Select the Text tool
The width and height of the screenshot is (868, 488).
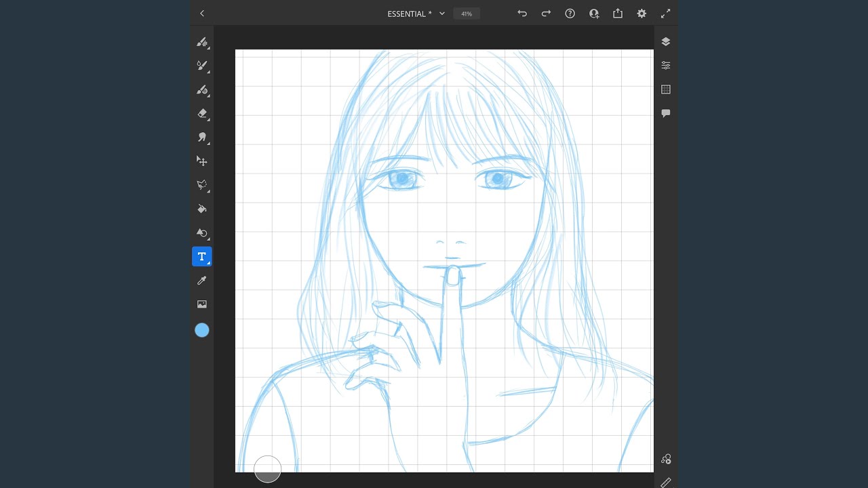[x=201, y=257]
